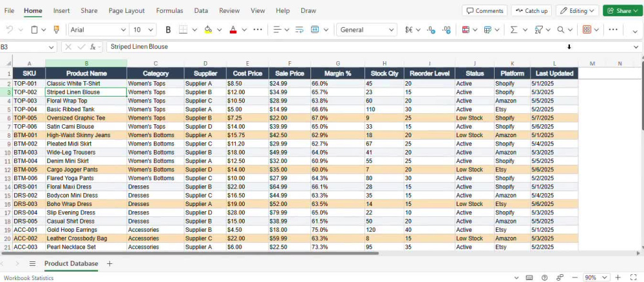
Task: Click Workbook Statistics in status bar
Action: click(x=29, y=278)
